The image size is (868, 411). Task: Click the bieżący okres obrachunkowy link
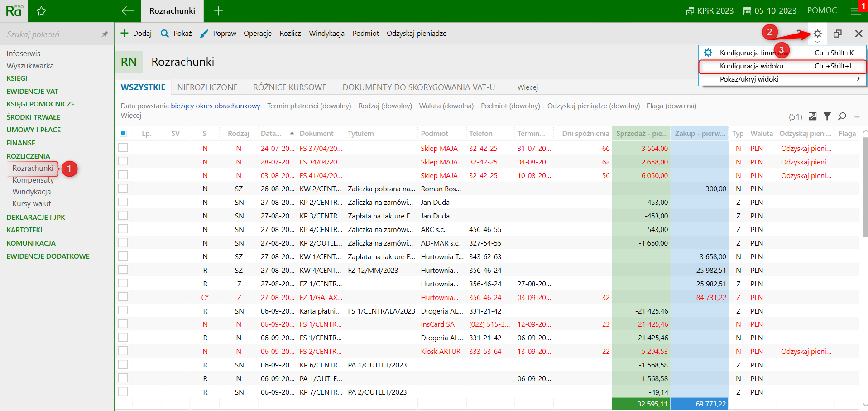tap(215, 106)
